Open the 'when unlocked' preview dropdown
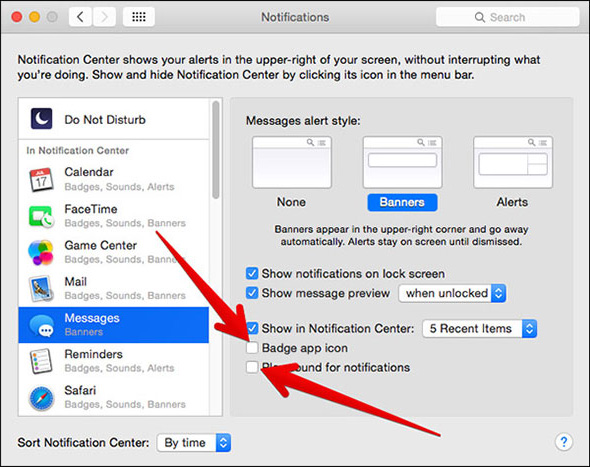 coord(452,293)
